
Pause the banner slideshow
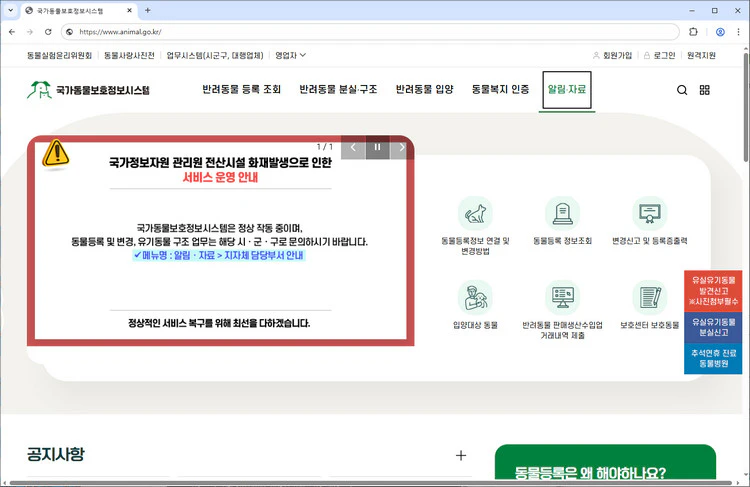(x=377, y=147)
